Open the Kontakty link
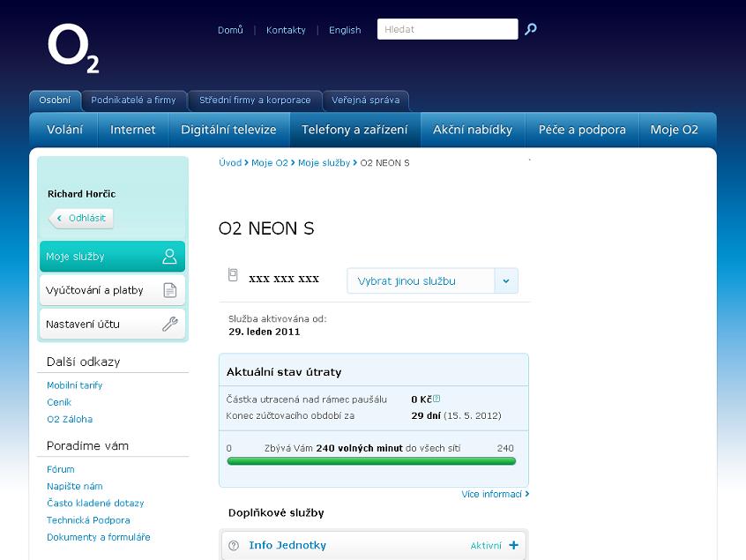Image resolution: width=746 pixels, height=560 pixels. coord(286,30)
